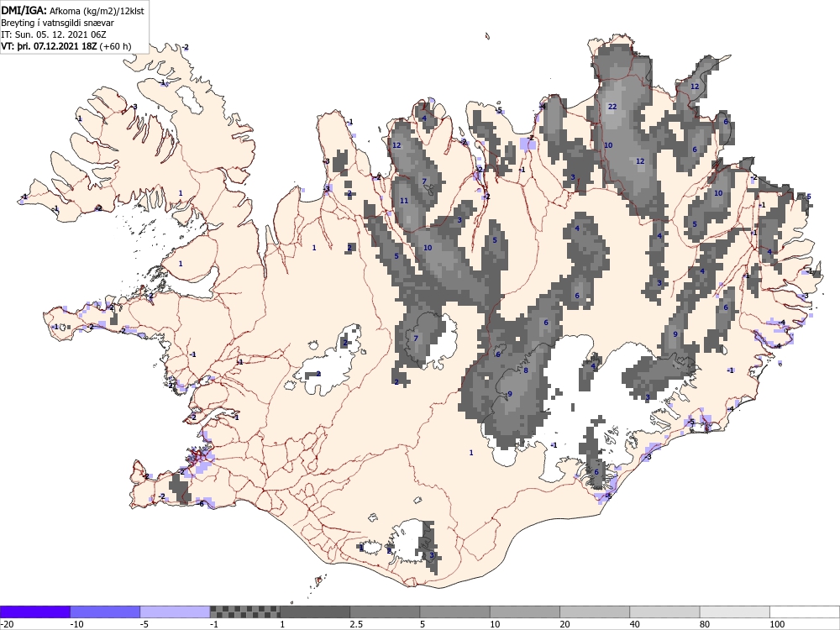Image resolution: width=840 pixels, height=630 pixels.
Task: Click the 'VT: þri. 07.12.2021 18Z (+60 h)' line
Action: click(66, 46)
